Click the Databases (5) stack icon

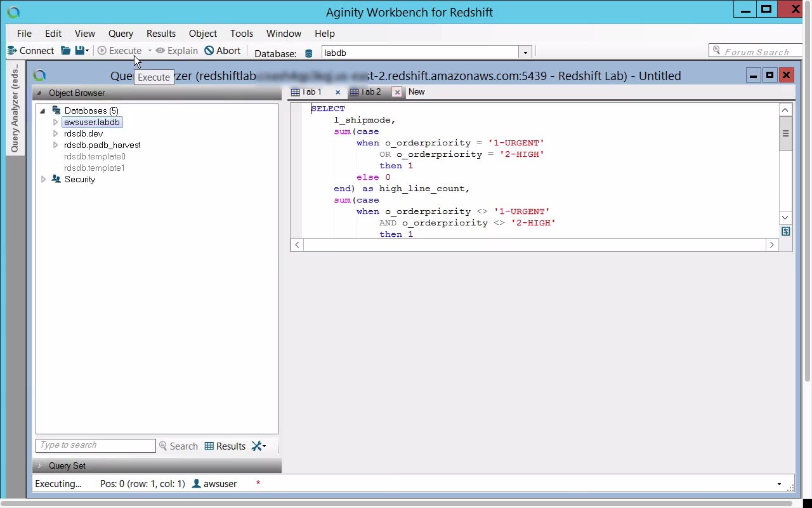(x=56, y=110)
